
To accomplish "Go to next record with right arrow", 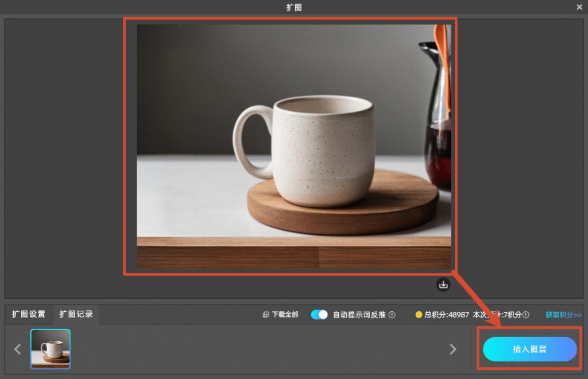I will tap(453, 349).
